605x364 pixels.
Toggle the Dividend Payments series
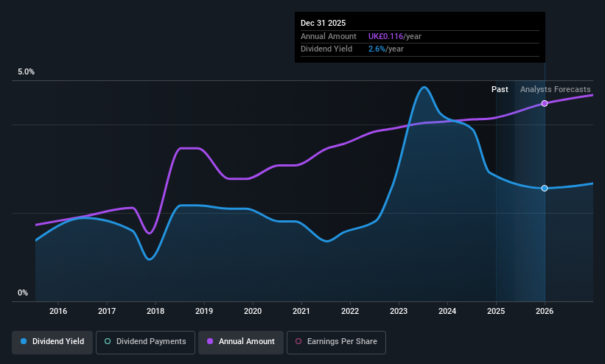coord(145,342)
